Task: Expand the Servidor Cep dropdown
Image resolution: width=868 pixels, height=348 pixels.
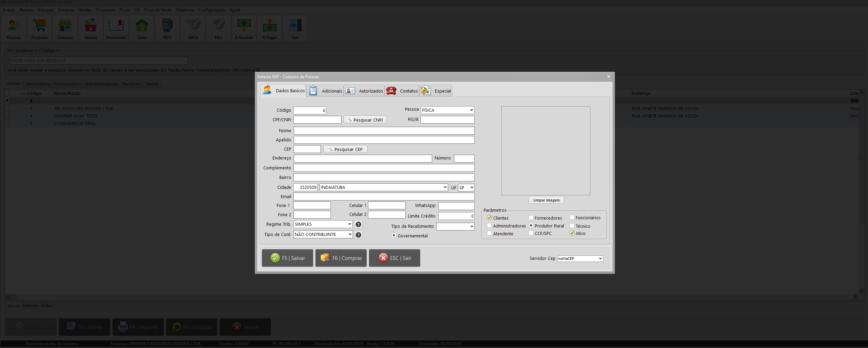Action: (600, 259)
